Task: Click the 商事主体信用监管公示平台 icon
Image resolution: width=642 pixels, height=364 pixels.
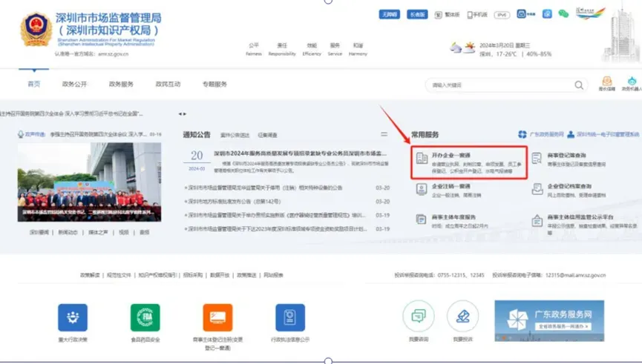Action: click(x=537, y=221)
